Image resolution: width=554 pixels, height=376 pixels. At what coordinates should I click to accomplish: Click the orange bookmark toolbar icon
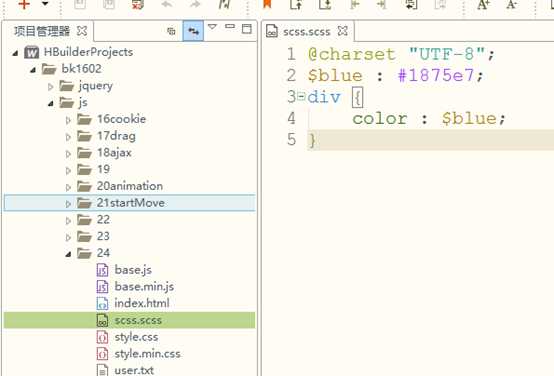267,4
